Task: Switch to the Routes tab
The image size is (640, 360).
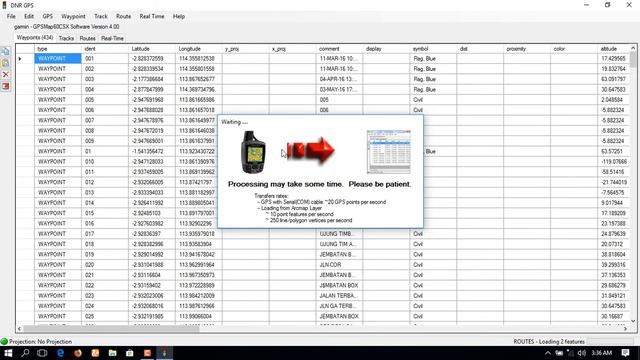Action: (87, 38)
